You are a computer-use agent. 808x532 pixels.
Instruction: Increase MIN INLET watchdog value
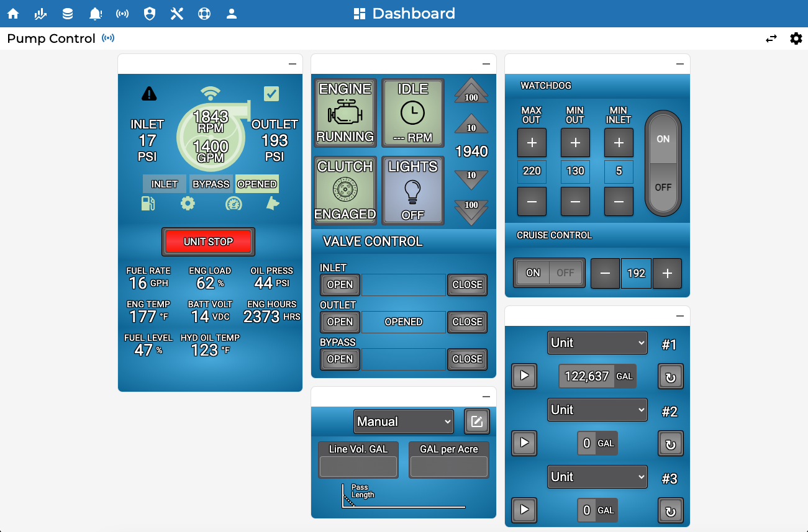(x=619, y=143)
